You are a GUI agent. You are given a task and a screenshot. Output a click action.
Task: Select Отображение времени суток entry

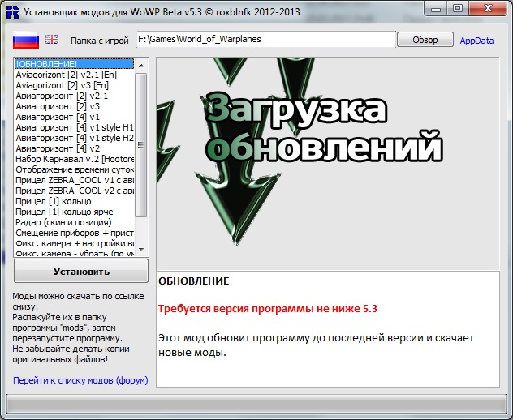click(74, 169)
